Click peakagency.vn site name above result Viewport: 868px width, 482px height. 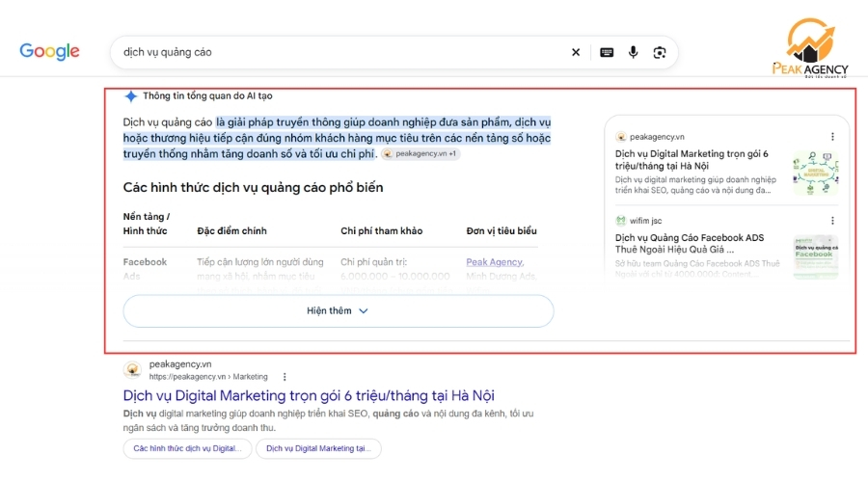coord(180,364)
